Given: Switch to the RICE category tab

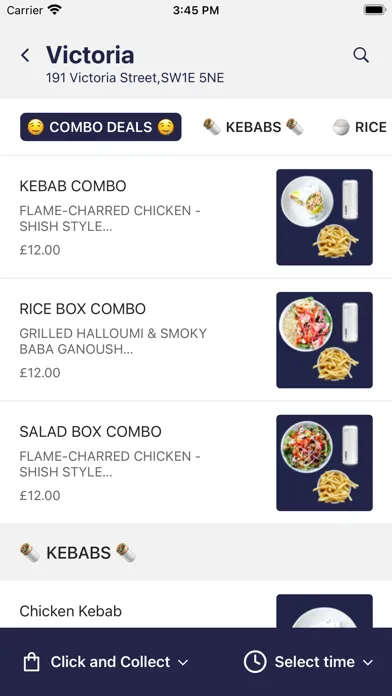Looking at the screenshot, I should [x=361, y=127].
